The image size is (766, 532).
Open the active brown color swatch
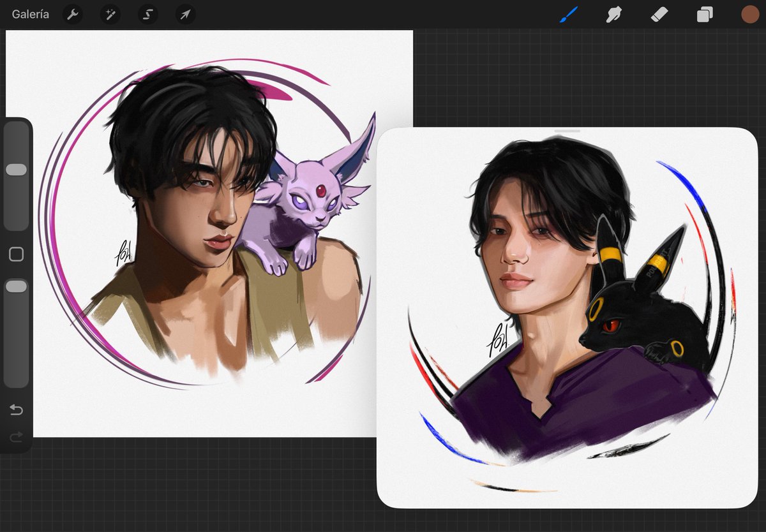[x=750, y=14]
